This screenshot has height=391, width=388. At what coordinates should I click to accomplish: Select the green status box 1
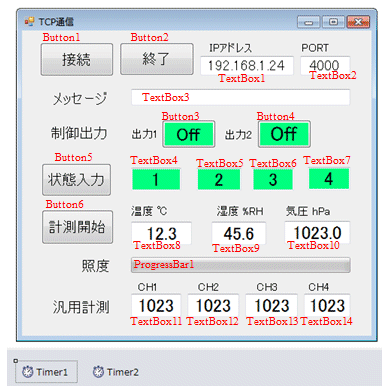tap(156, 179)
